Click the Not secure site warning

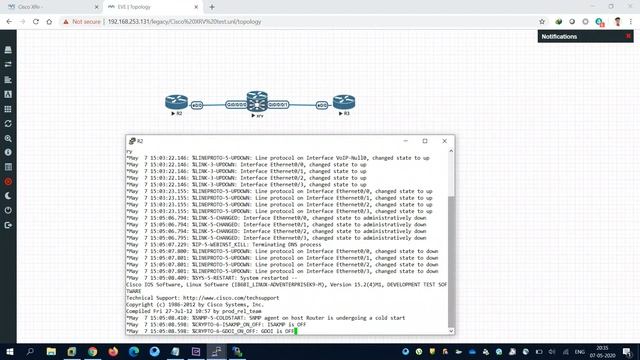pyautogui.click(x=82, y=22)
